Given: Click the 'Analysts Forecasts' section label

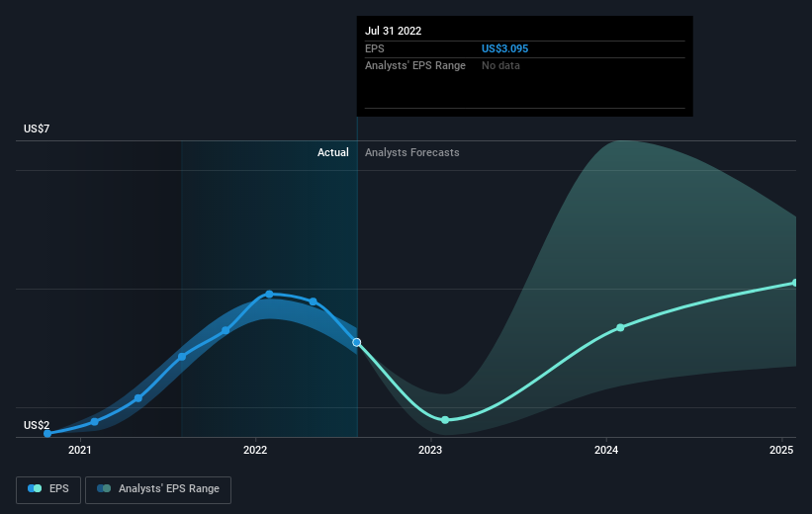Looking at the screenshot, I should click(412, 152).
